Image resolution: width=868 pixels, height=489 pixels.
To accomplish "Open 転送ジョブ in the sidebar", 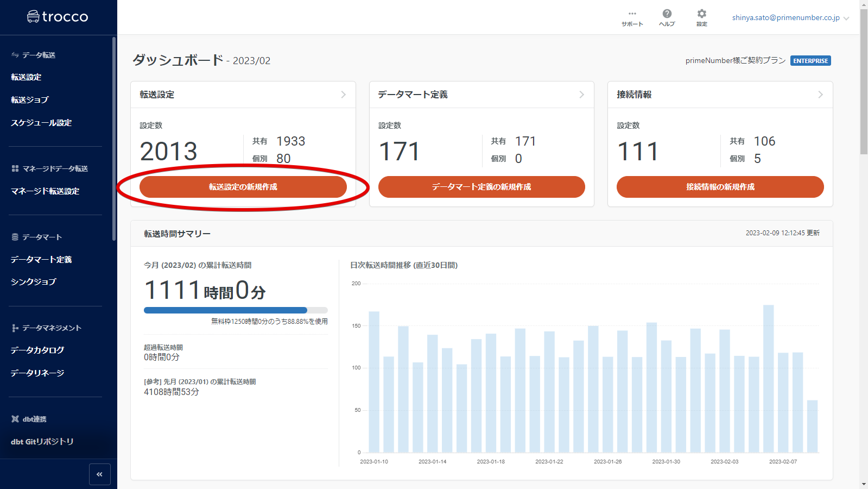I will (x=30, y=100).
